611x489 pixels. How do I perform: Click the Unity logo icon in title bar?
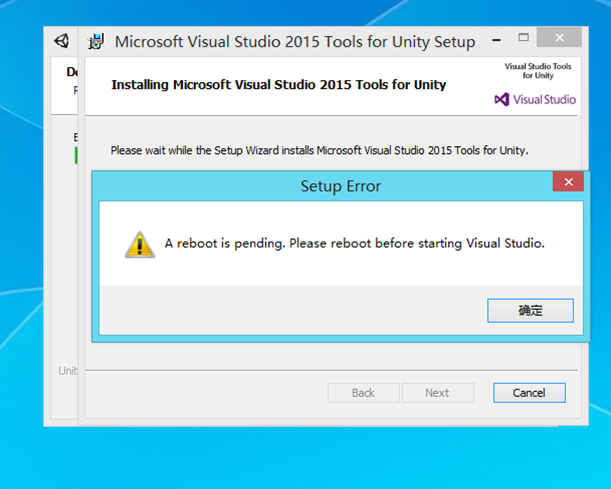coord(62,41)
